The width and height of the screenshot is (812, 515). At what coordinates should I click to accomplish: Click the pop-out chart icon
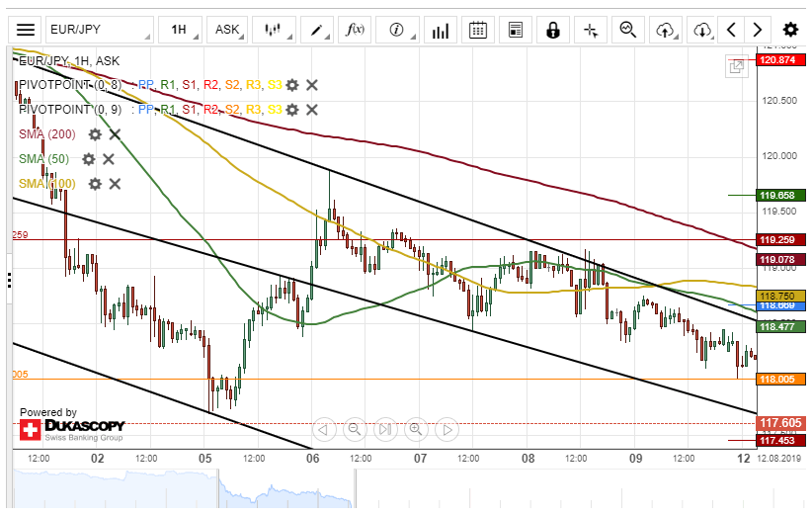[x=736, y=66]
